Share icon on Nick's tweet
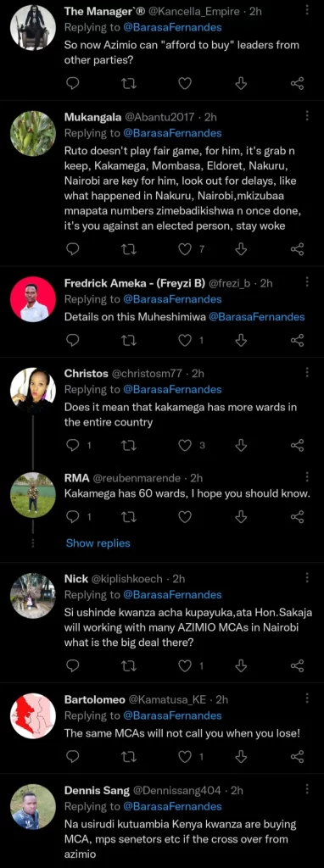324x868 pixels. coord(298,665)
